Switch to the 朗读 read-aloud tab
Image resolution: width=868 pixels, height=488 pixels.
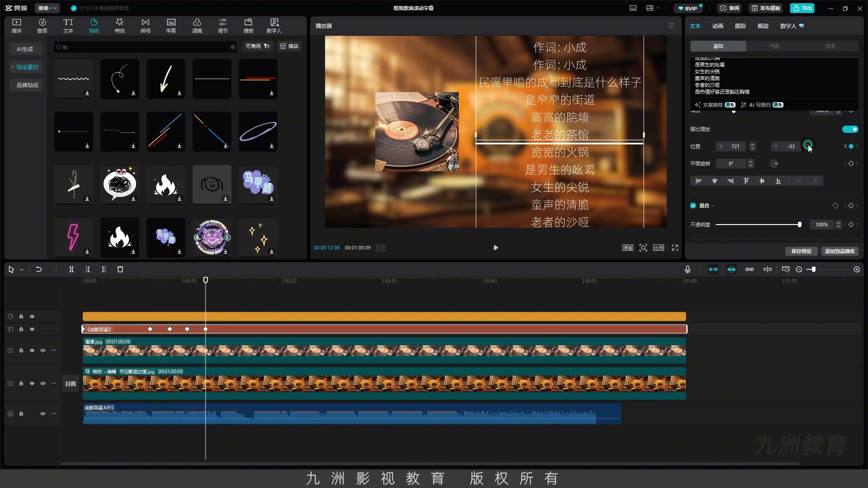[x=763, y=26]
